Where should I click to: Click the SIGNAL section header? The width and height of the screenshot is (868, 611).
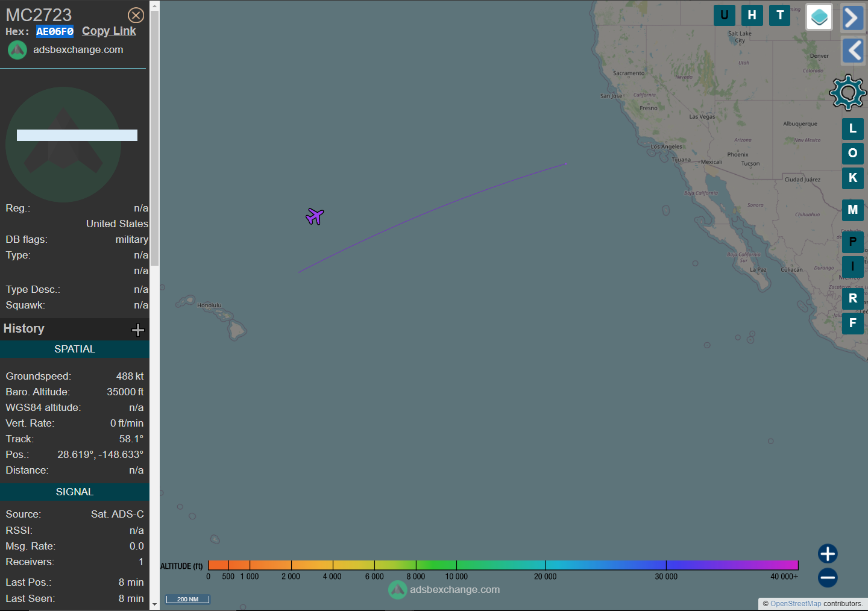pyautogui.click(x=75, y=492)
